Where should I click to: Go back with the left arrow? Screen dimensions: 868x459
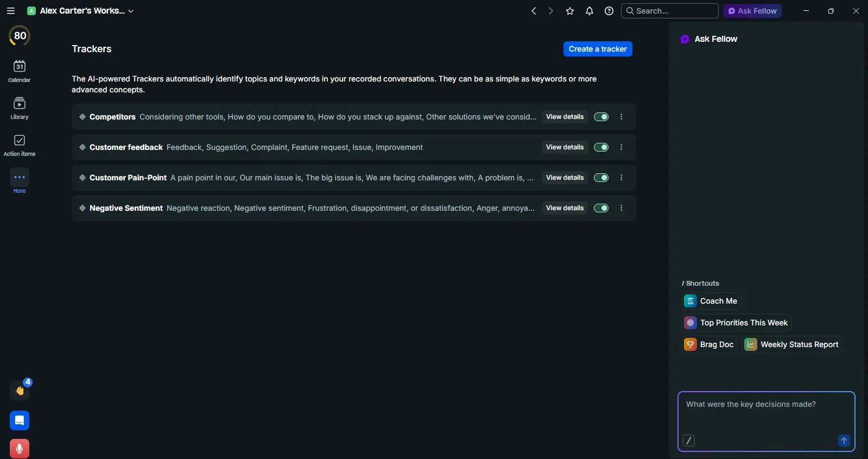[x=534, y=11]
